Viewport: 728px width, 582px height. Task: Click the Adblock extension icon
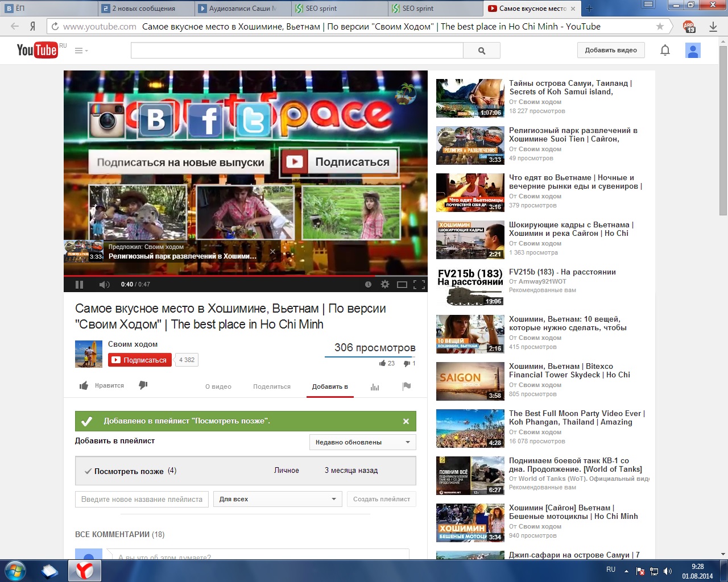point(689,26)
